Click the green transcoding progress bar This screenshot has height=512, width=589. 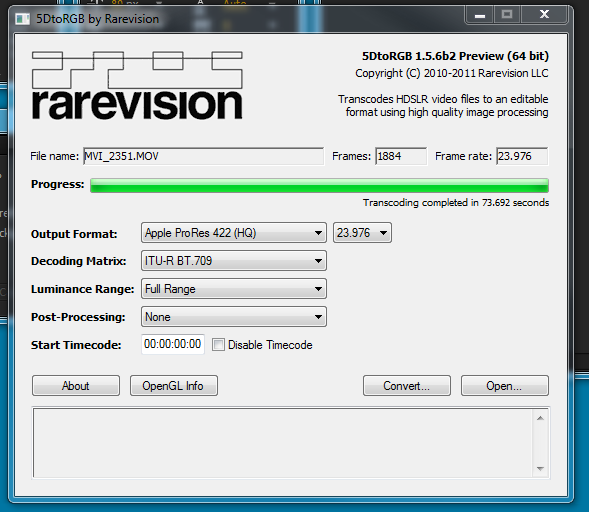pos(319,186)
